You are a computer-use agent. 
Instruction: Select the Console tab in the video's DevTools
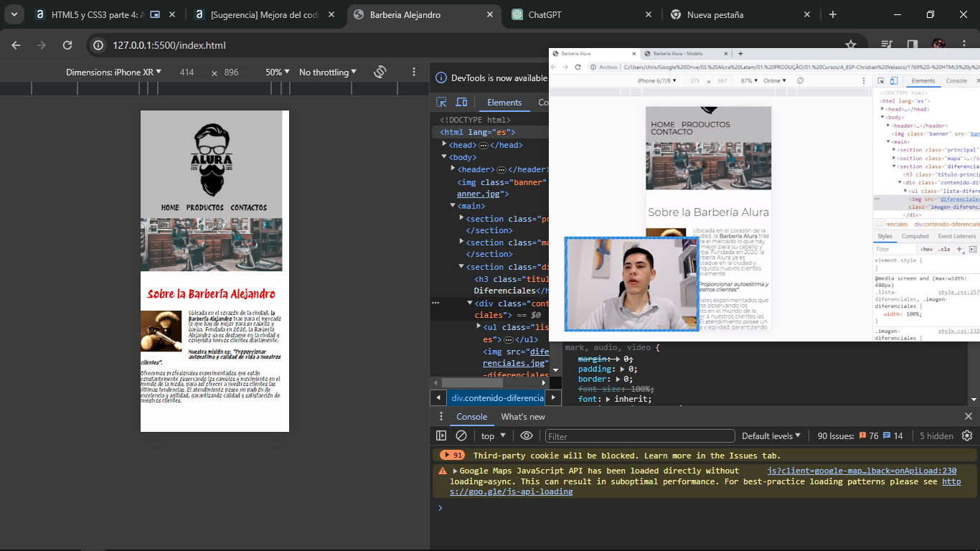point(956,81)
